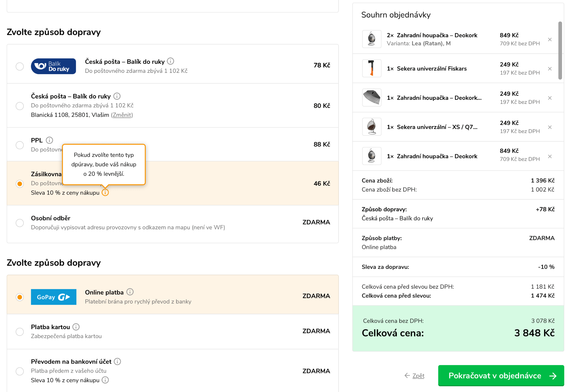Click Pokračovat v objednávce button
Screen dimensions: 571x392
tap(501, 376)
